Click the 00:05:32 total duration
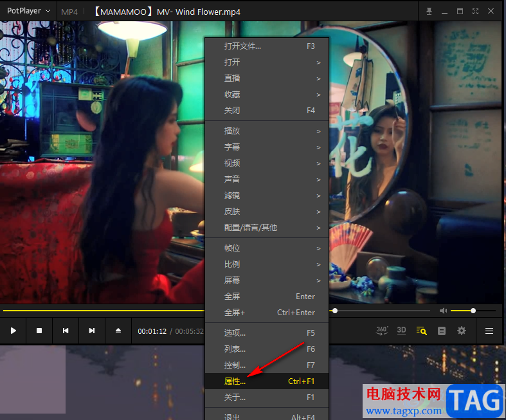506x420 pixels. click(x=190, y=331)
